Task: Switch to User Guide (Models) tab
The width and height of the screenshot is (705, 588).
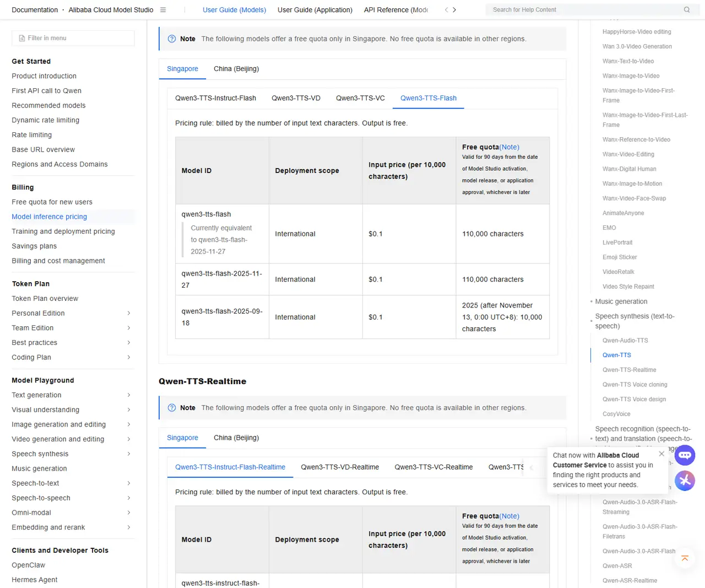Action: tap(234, 10)
